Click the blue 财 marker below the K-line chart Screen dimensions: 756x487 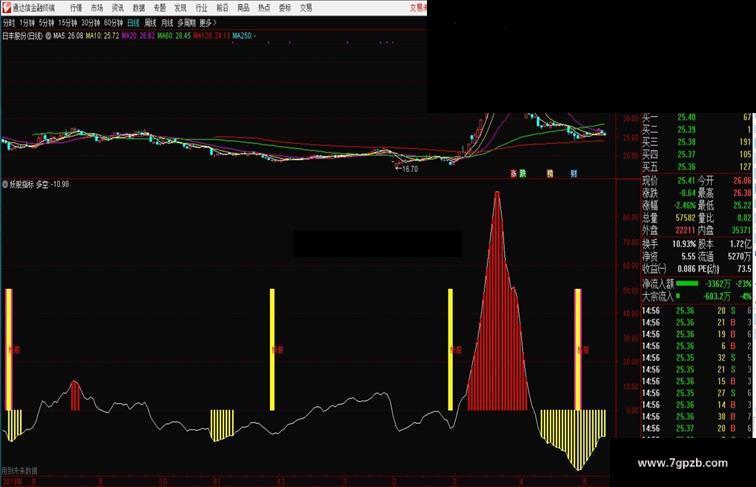coord(574,174)
